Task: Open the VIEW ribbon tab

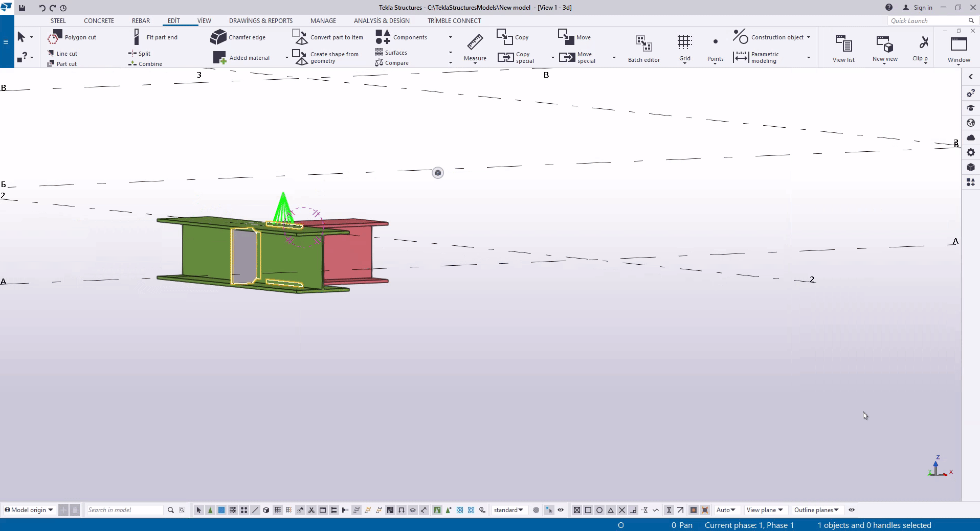Action: (205, 21)
